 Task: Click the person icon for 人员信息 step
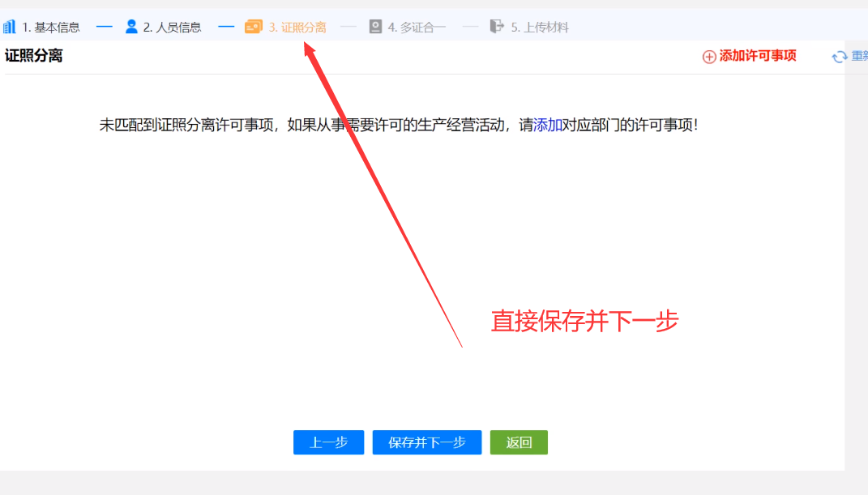tap(131, 27)
